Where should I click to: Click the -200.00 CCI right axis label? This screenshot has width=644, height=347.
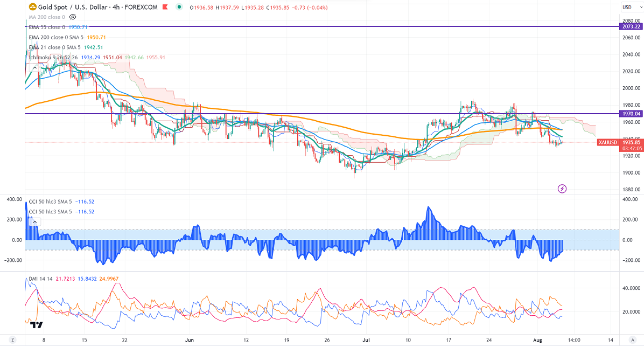coord(631,260)
